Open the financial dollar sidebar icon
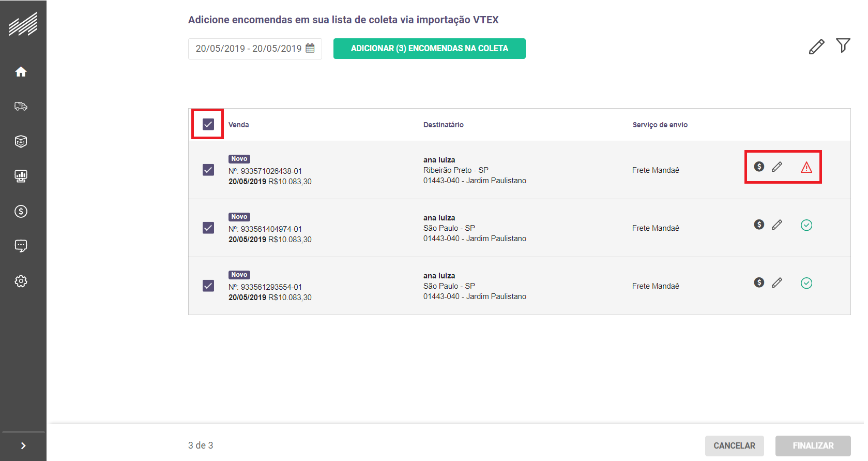868x461 pixels. pyautogui.click(x=21, y=211)
